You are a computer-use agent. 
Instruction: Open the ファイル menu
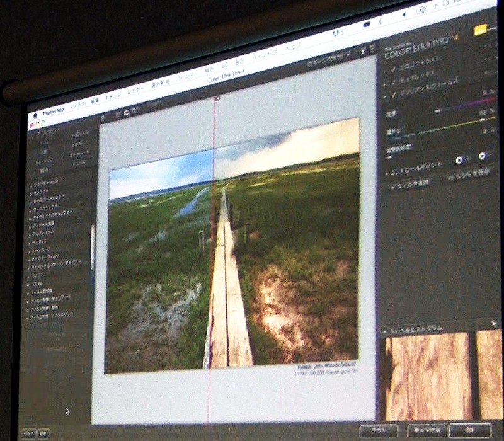coord(77,105)
